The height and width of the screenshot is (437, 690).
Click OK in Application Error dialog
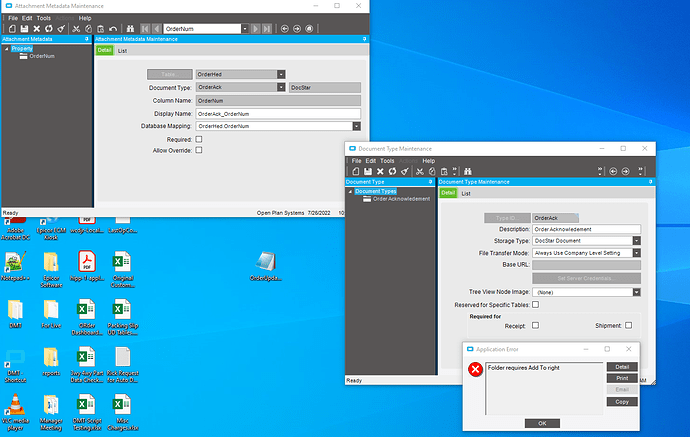click(542, 423)
